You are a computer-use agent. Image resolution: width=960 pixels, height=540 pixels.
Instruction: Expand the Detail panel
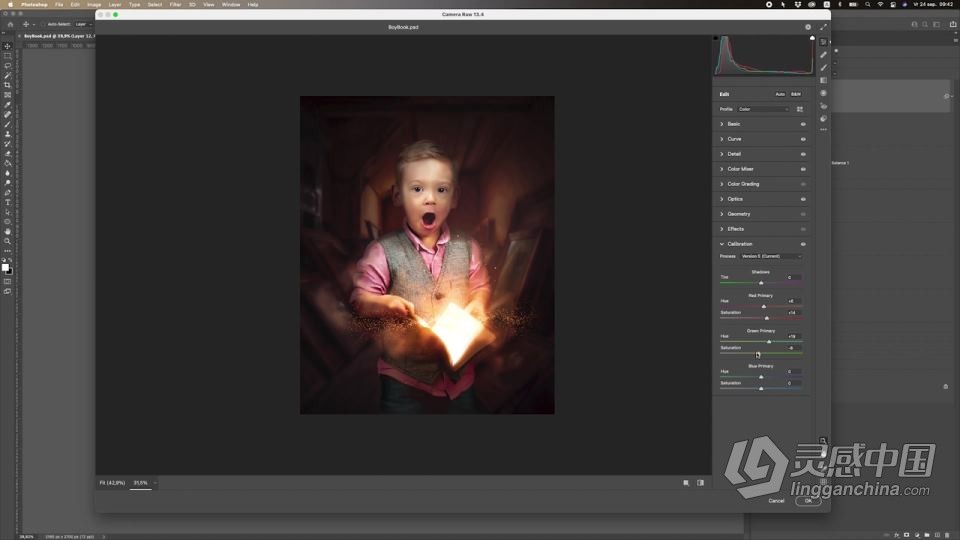coord(722,154)
